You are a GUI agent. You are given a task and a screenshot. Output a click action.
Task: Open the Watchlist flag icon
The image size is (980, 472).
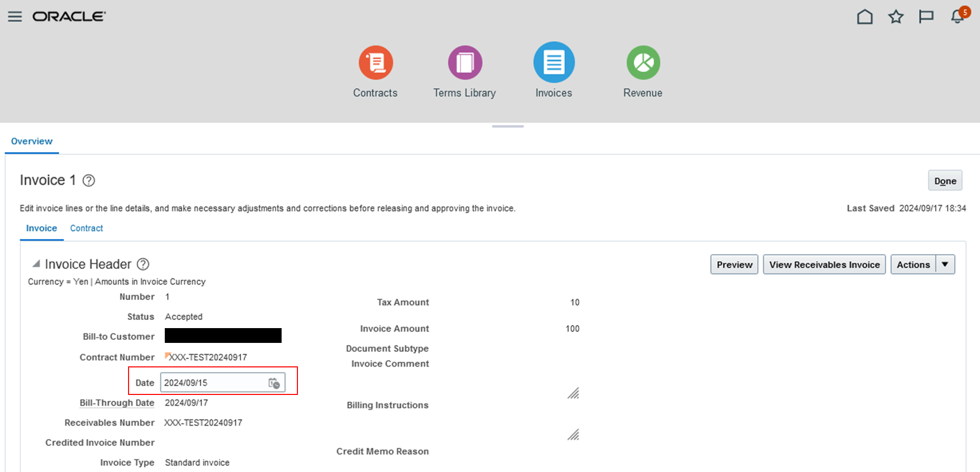click(926, 17)
